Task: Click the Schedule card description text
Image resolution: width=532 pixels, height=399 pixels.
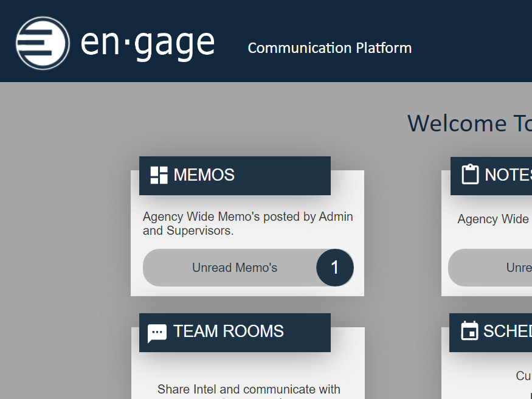Action: click(523, 376)
